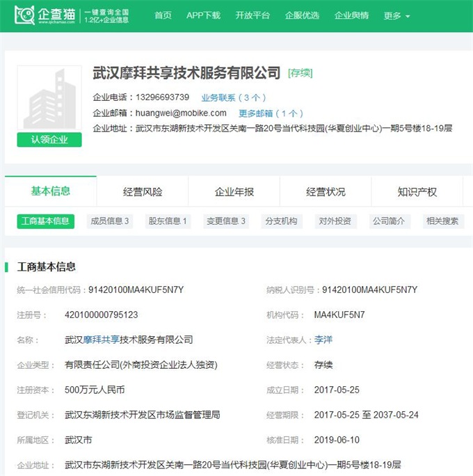Viewport: 473px width, 476px height.
Task: Open APP下载 page
Action: (x=203, y=15)
